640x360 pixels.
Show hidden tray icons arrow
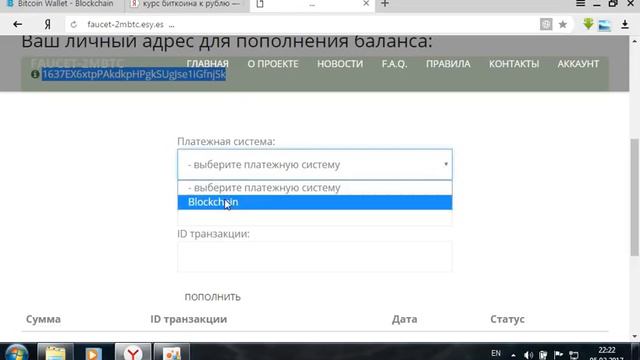(x=513, y=355)
